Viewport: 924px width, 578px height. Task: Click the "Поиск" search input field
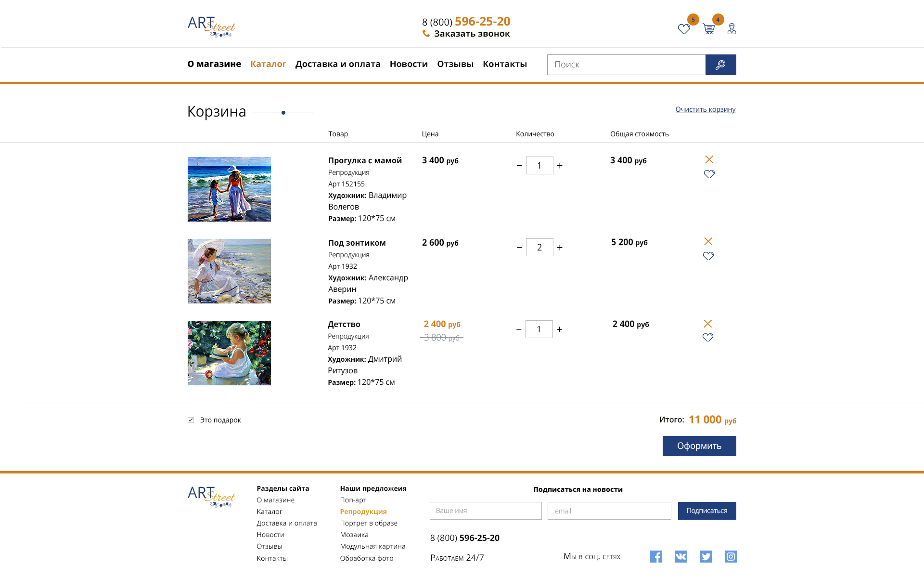click(x=626, y=65)
